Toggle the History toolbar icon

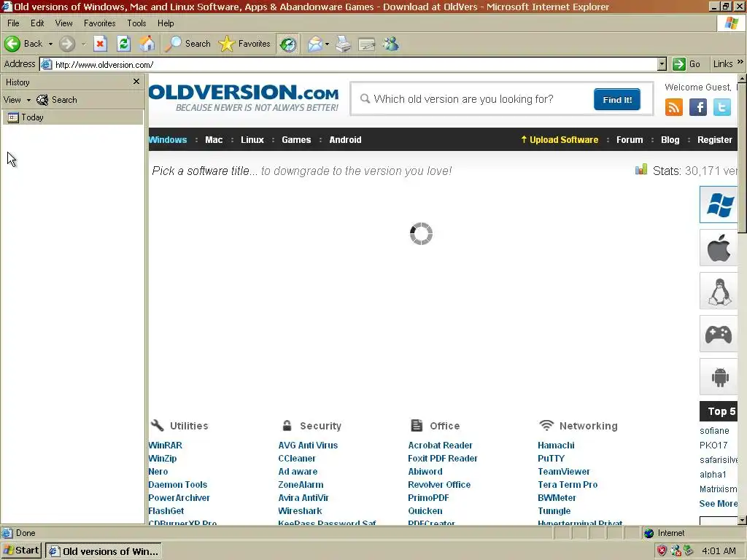[288, 44]
